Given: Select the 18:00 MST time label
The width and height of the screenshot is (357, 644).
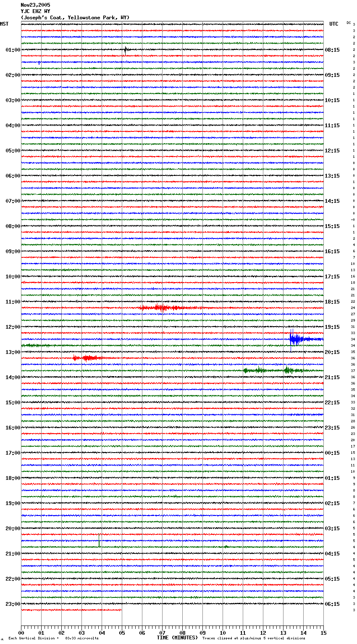Looking at the screenshot, I should (x=13, y=478).
